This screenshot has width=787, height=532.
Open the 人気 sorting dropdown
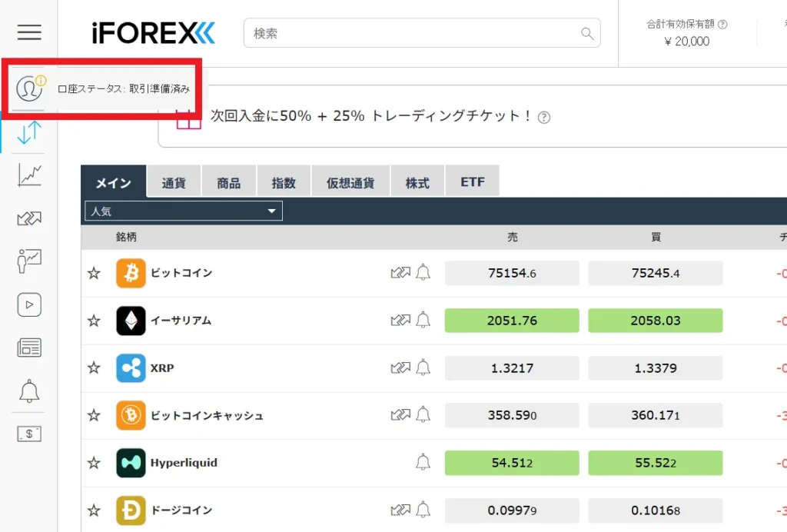pyautogui.click(x=184, y=211)
